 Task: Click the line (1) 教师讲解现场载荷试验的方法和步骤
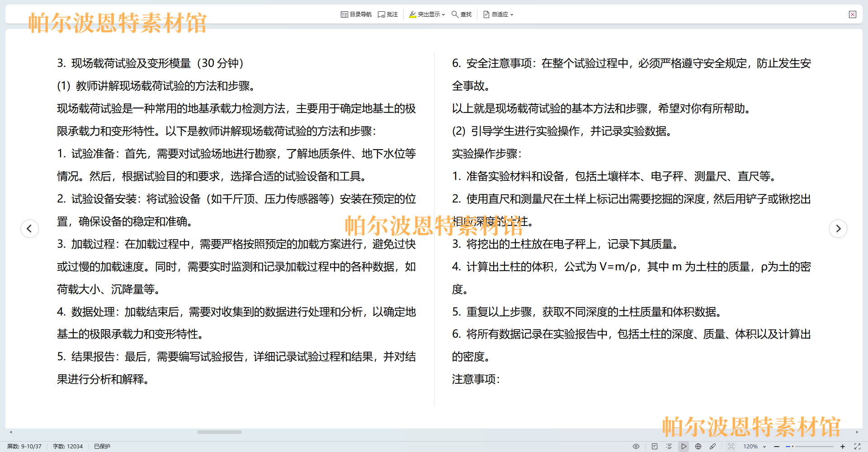[157, 86]
